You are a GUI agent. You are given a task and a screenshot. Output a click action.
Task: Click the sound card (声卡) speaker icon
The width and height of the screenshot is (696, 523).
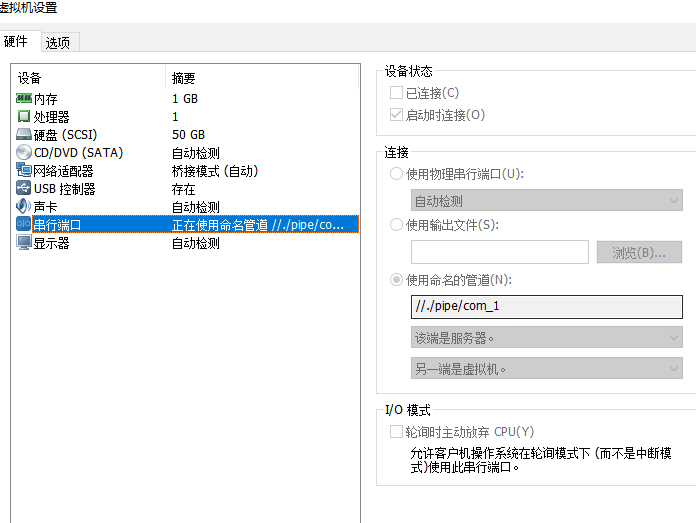(24, 206)
